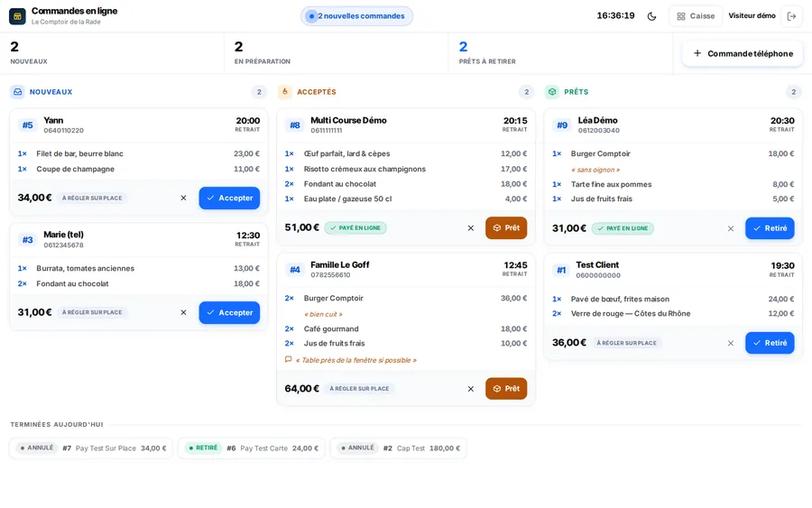Mark Famille Le Goff order as Prêt
The width and height of the screenshot is (812, 508).
click(506, 388)
